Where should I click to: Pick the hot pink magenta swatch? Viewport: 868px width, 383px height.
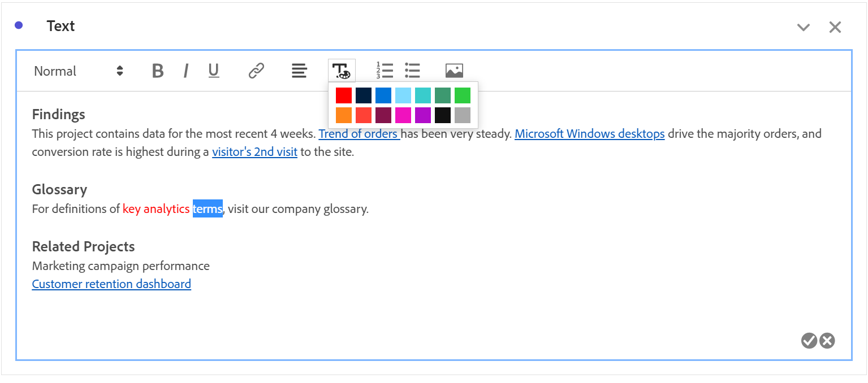tap(403, 115)
